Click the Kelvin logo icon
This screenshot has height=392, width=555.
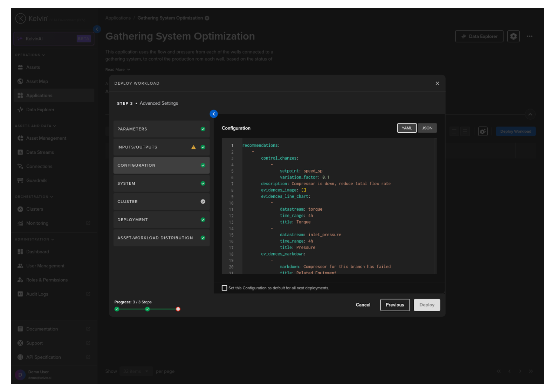[x=21, y=19]
